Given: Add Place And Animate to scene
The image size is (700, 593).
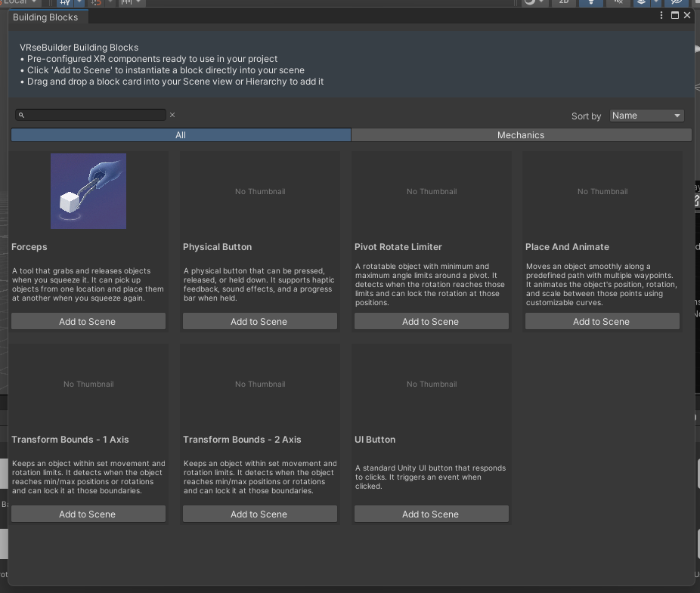Looking at the screenshot, I should point(602,321).
